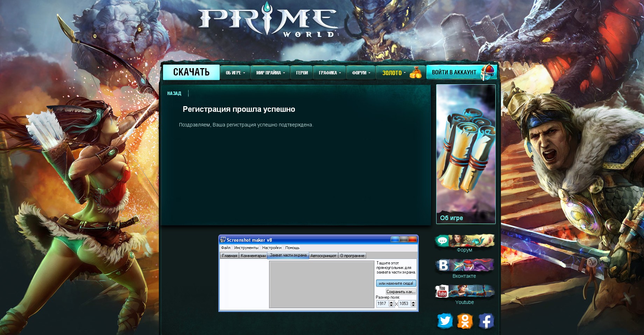Expand the ФОРУМ dropdown menu
This screenshot has width=644, height=335.
361,73
